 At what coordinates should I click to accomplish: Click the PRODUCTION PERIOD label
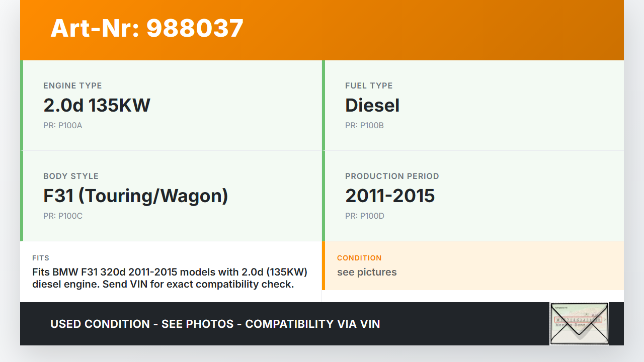392,176
